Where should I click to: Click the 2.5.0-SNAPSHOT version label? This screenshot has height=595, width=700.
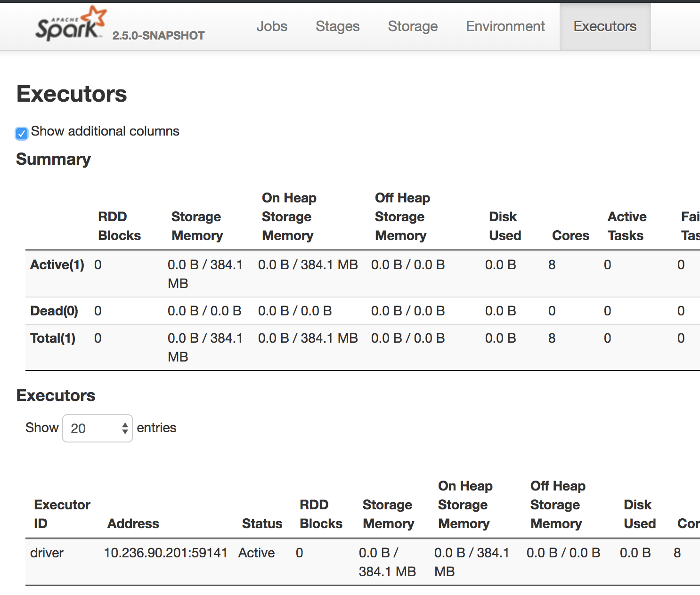158,35
